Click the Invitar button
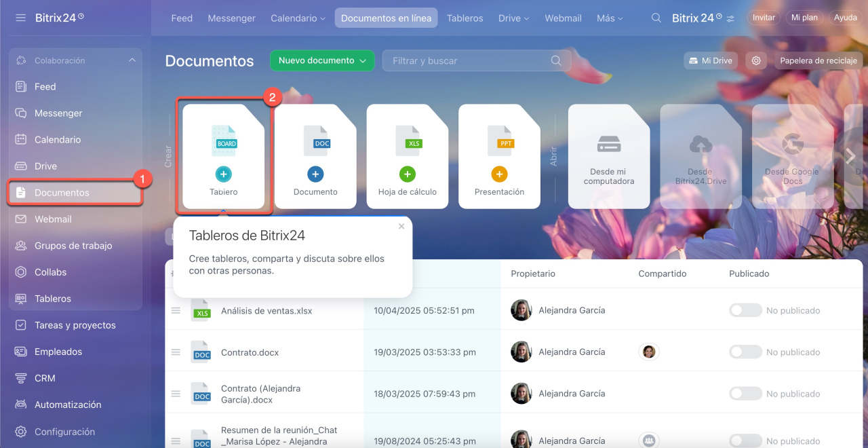The height and width of the screenshot is (448, 868). pyautogui.click(x=764, y=18)
